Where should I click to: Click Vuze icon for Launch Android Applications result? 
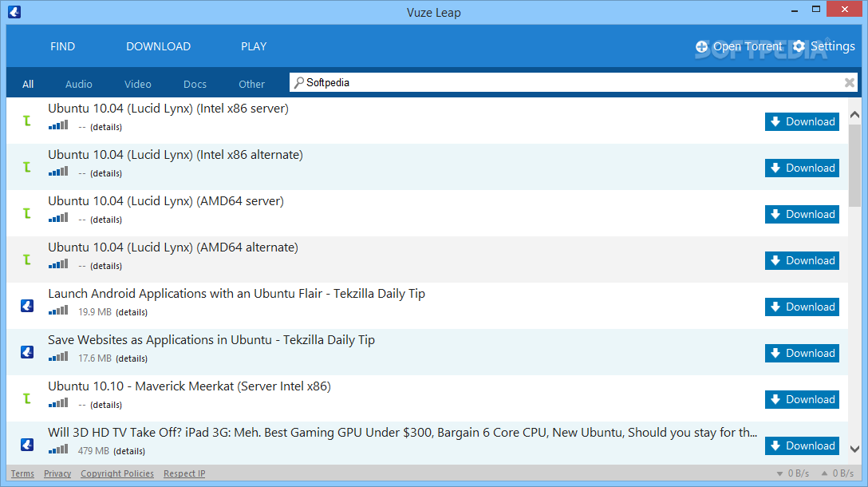click(x=27, y=306)
